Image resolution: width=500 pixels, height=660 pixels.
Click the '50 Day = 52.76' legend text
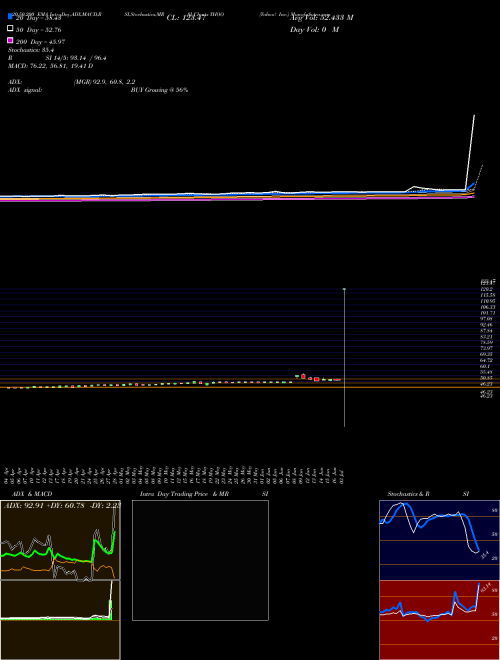[x=38, y=30]
